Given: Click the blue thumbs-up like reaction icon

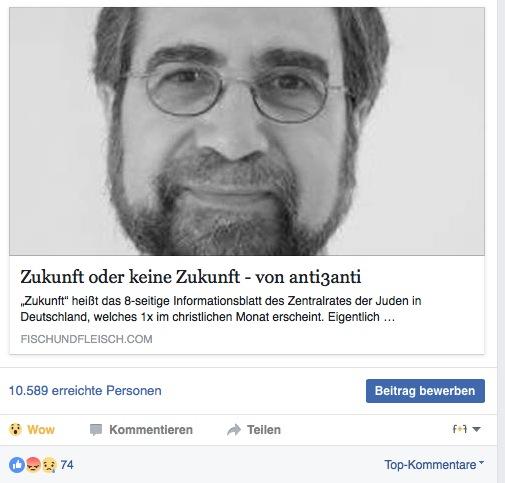Looking at the screenshot, I should [x=17, y=465].
